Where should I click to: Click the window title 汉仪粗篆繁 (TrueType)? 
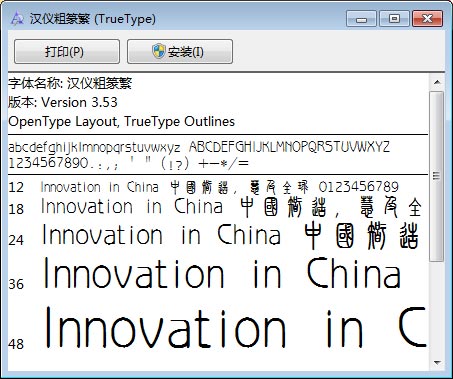pyautogui.click(x=93, y=19)
